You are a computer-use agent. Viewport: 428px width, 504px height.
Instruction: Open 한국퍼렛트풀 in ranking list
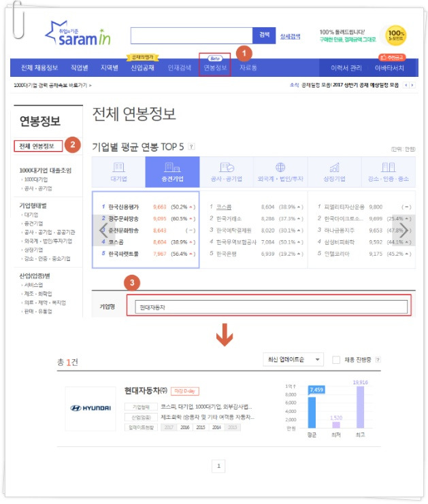click(123, 254)
